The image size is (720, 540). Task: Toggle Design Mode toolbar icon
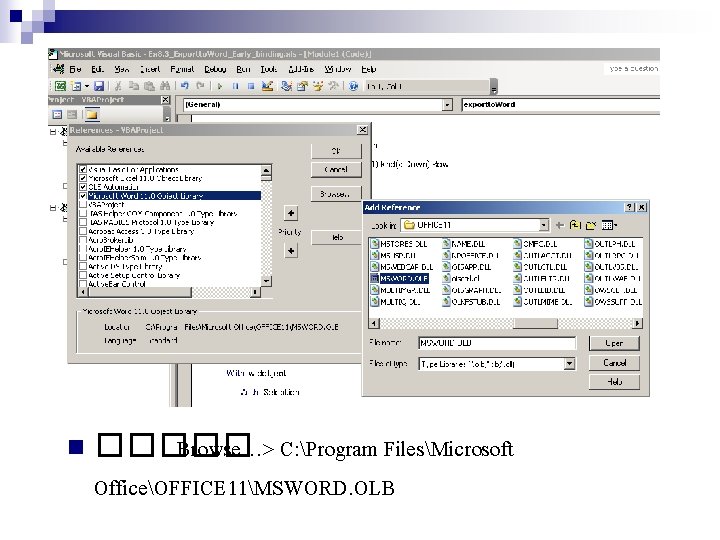click(267, 86)
